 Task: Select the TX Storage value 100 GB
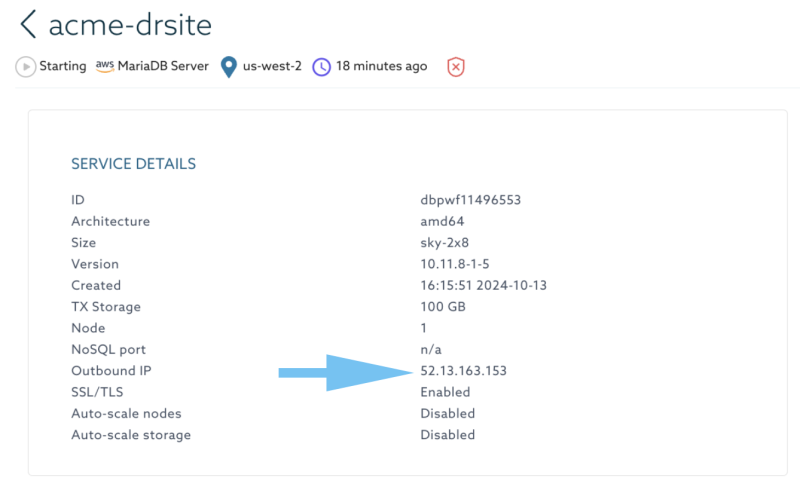point(443,307)
